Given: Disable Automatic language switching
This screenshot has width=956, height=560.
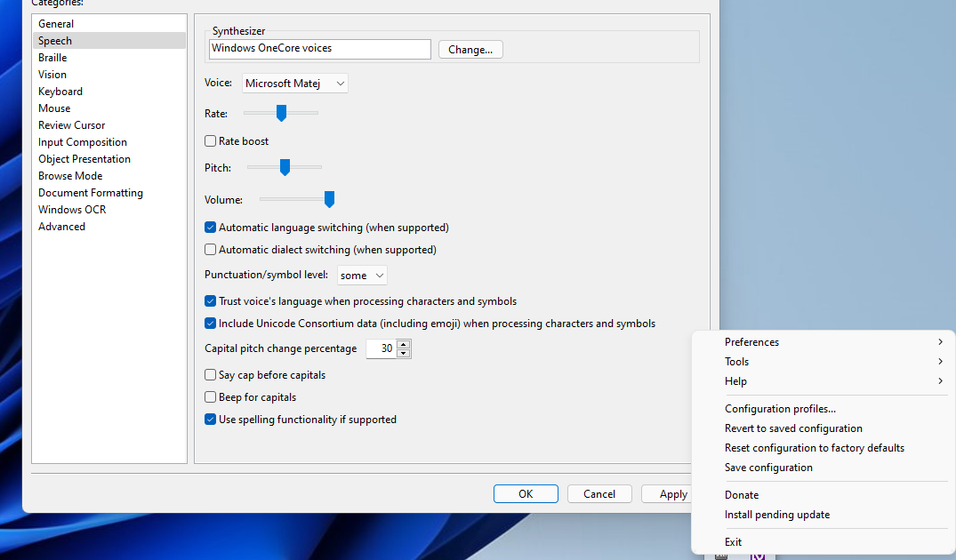Looking at the screenshot, I should [211, 228].
